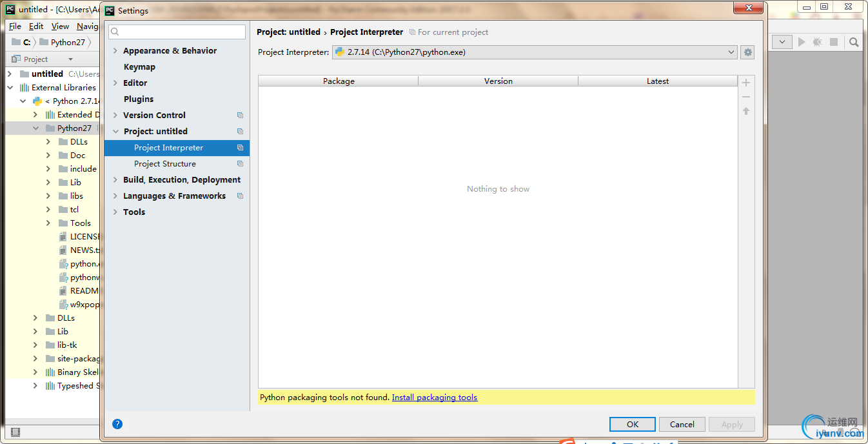The height and width of the screenshot is (444, 868).
Task: Click the Search Everywhere magnifier icon
Action: click(x=854, y=42)
